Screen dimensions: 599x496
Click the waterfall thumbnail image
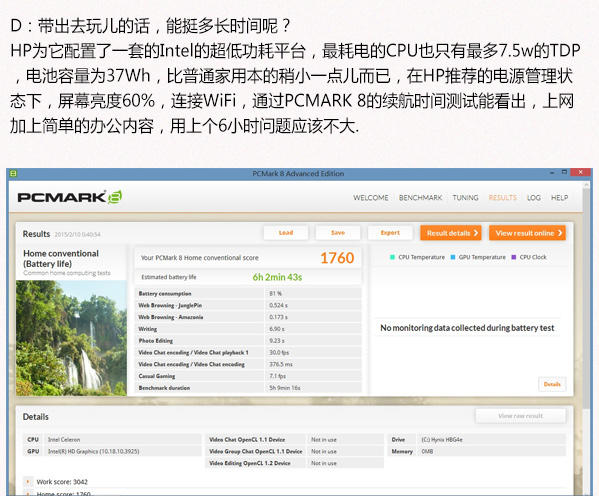pos(71,338)
